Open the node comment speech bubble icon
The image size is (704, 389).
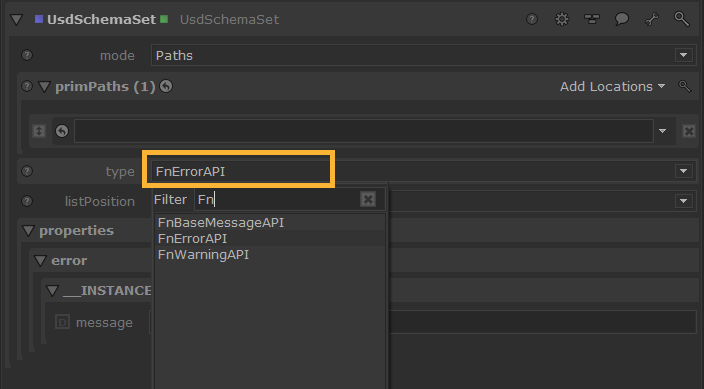[x=621, y=19]
